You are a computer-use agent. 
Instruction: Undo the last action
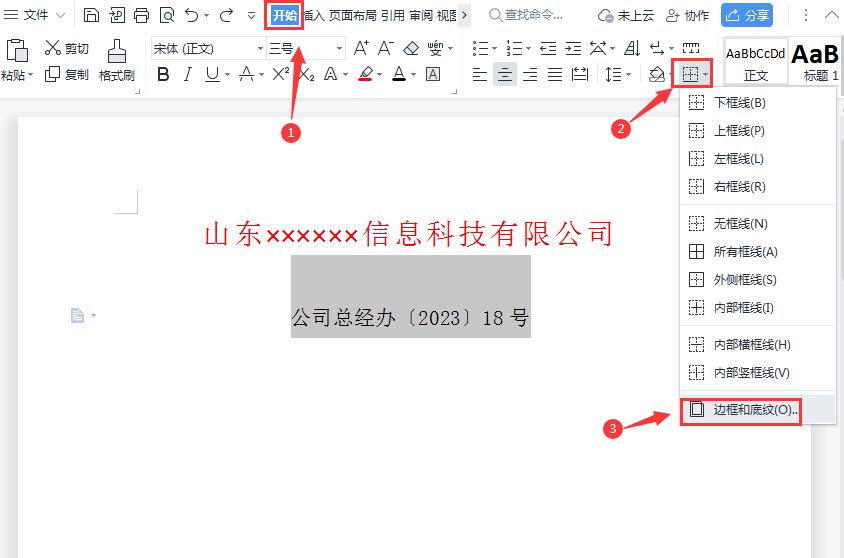coord(192,15)
